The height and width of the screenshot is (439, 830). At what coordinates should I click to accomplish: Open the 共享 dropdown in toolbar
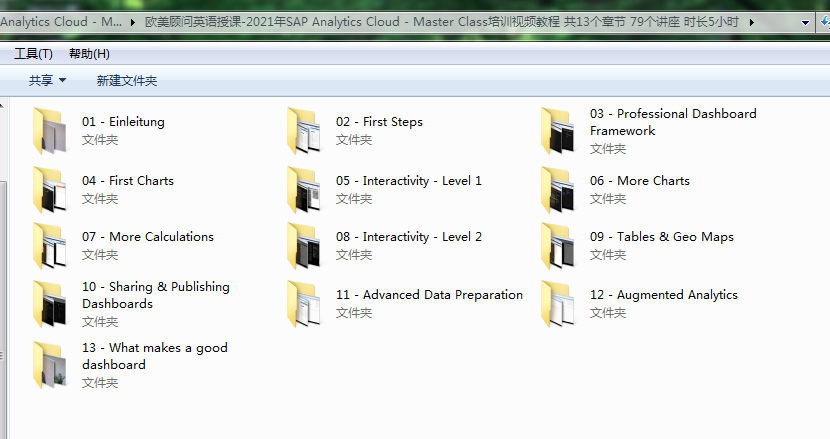coord(47,80)
